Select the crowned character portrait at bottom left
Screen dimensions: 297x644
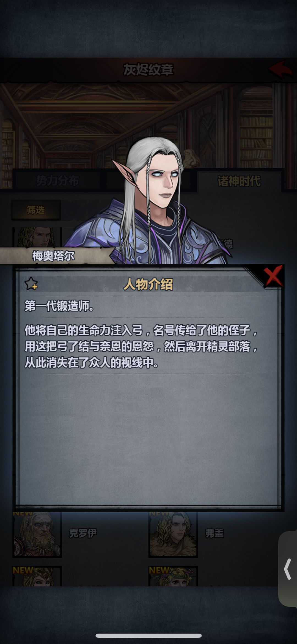click(37, 576)
